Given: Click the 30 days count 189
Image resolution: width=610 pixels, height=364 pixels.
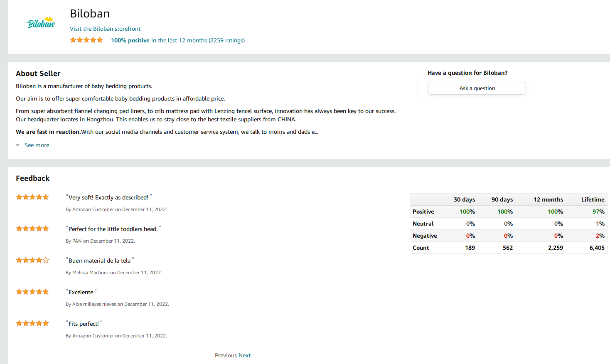Looking at the screenshot, I should [470, 248].
